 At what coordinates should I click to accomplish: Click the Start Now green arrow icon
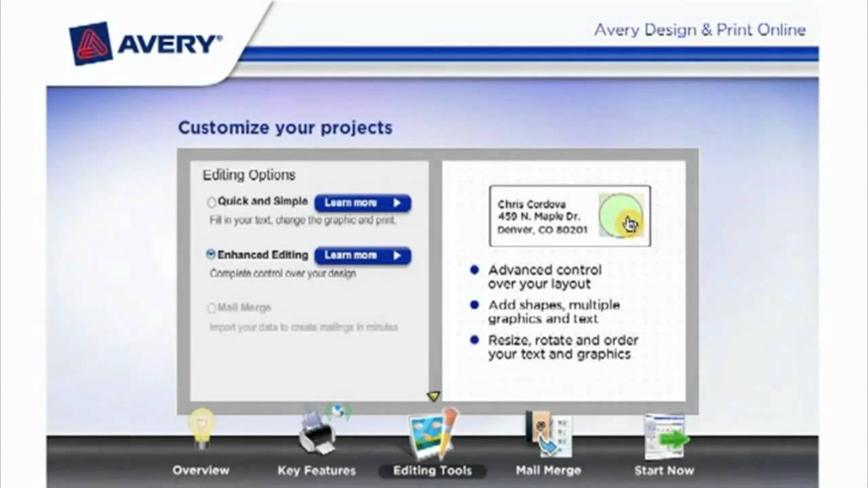(x=666, y=436)
